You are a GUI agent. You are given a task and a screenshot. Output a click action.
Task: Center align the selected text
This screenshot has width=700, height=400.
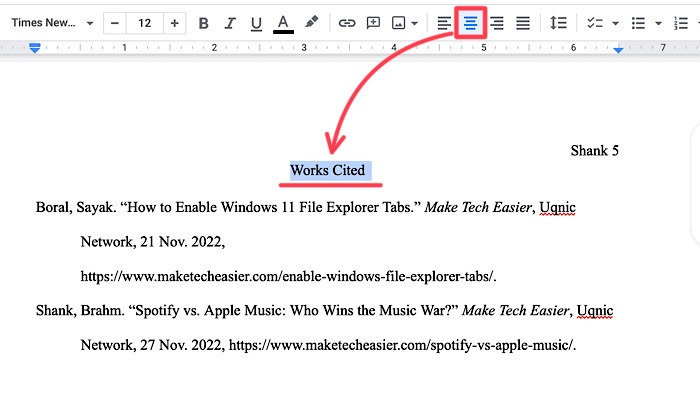pos(470,23)
